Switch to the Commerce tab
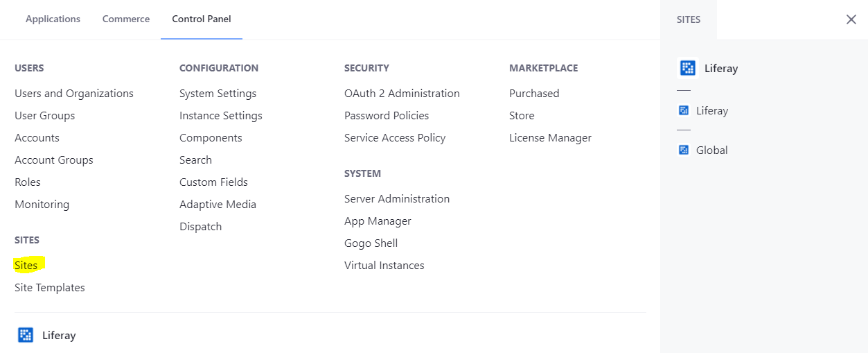 coord(126,19)
